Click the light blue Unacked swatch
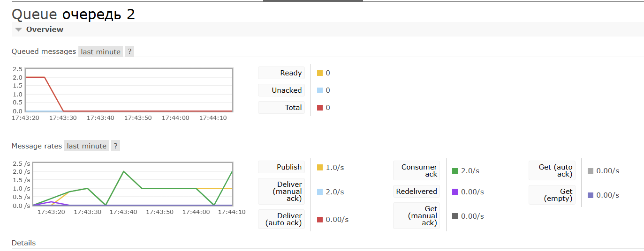The height and width of the screenshot is (251, 644). pos(320,90)
